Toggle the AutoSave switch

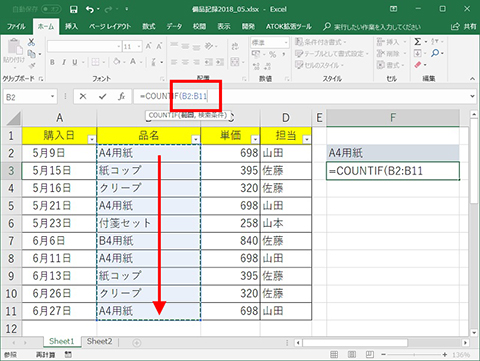pos(51,9)
